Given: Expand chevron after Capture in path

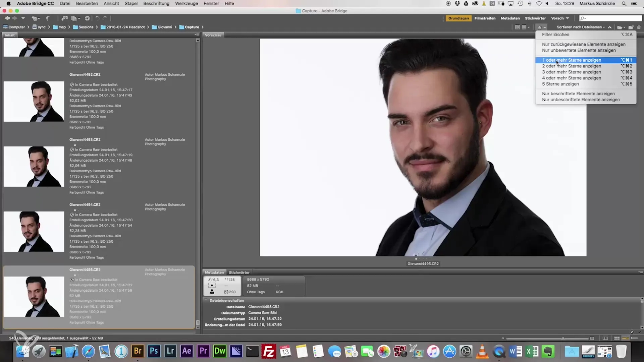Looking at the screenshot, I should [x=203, y=27].
